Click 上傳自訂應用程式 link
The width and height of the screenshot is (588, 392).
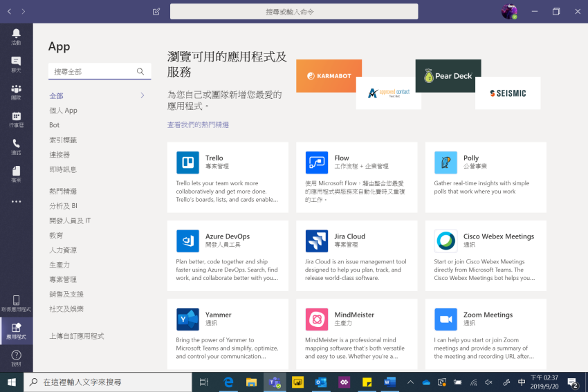tap(77, 336)
